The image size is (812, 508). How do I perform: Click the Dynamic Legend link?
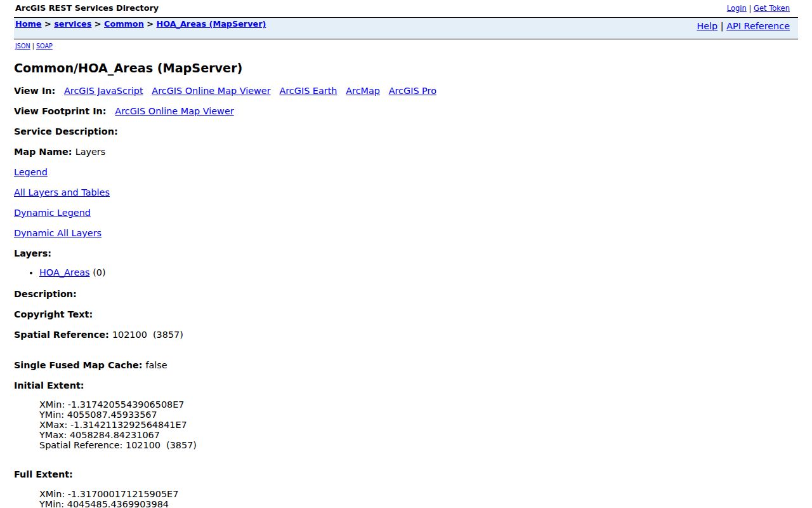tap(52, 213)
